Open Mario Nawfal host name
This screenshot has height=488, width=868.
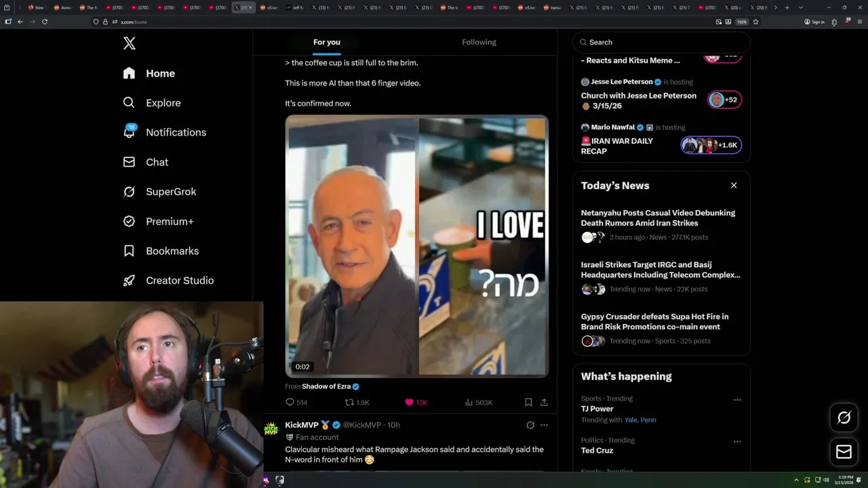[613, 127]
